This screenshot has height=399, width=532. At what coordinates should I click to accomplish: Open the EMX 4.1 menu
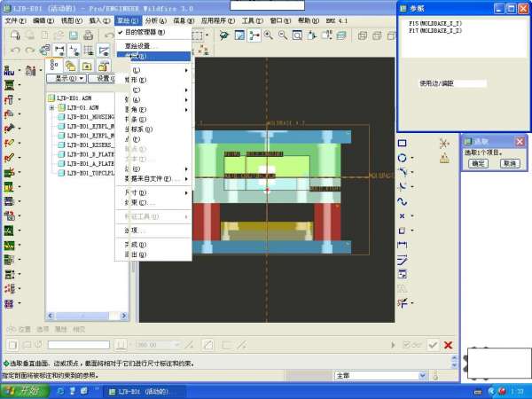tap(337, 20)
